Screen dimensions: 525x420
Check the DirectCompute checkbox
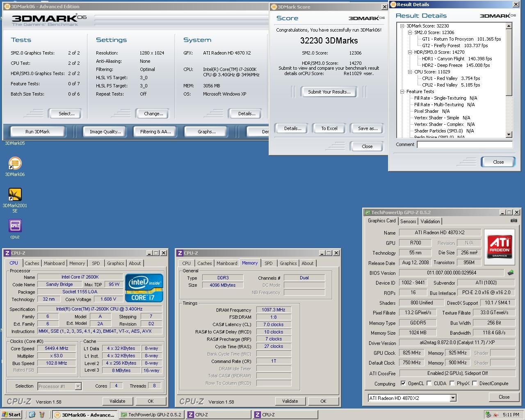pyautogui.click(x=475, y=383)
